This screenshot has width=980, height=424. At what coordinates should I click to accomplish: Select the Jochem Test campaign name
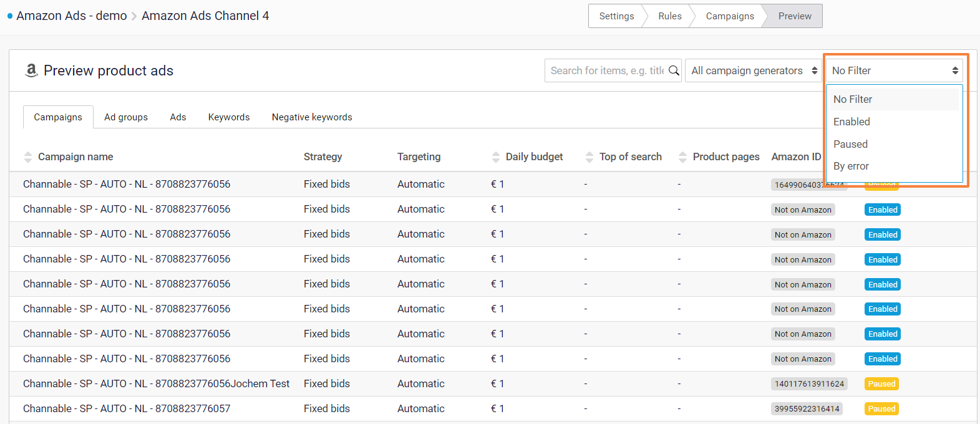pyautogui.click(x=156, y=383)
